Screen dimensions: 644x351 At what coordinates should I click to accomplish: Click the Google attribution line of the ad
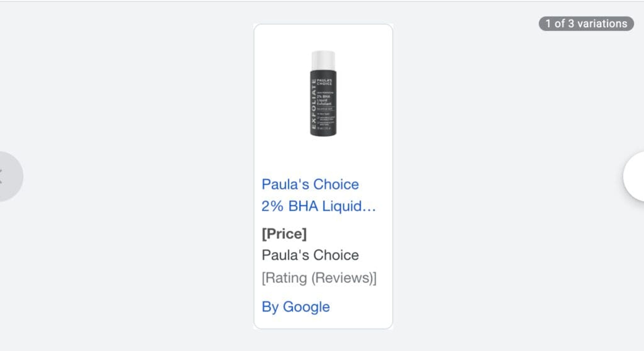click(x=296, y=306)
